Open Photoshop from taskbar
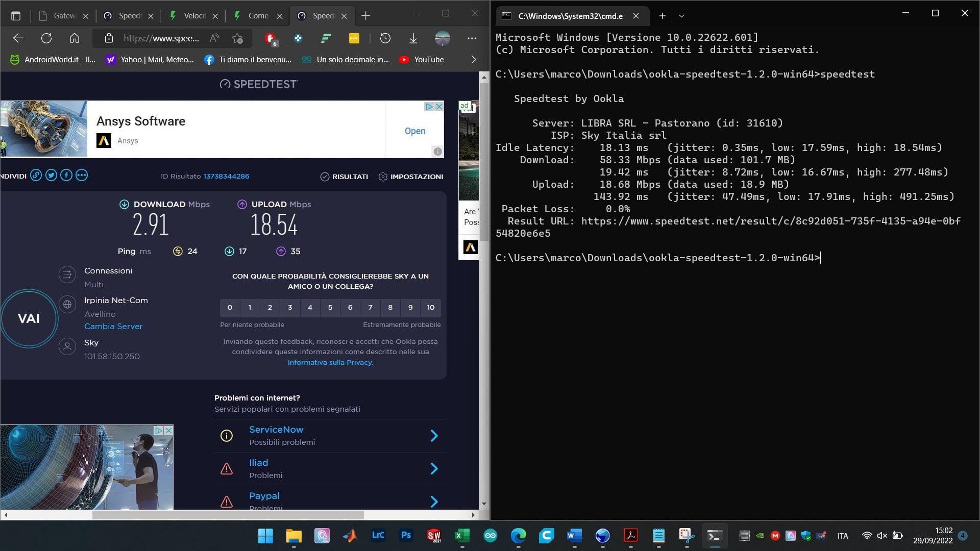The image size is (980, 551). click(x=406, y=535)
